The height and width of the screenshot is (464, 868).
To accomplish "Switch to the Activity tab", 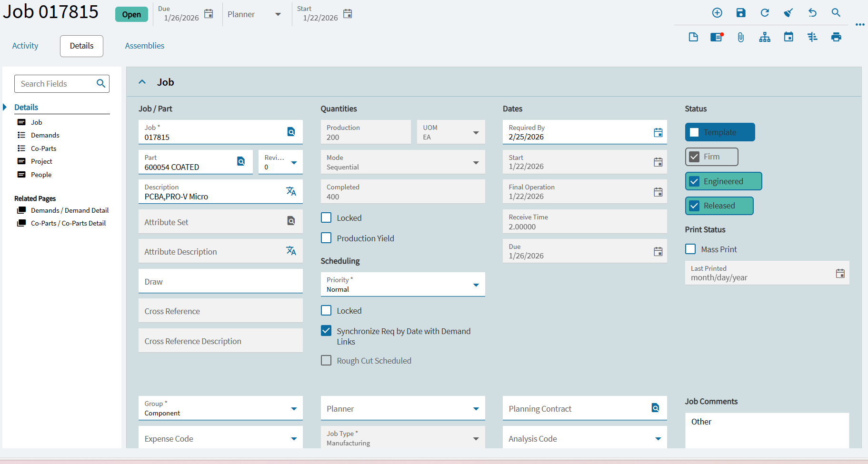I will pyautogui.click(x=25, y=46).
